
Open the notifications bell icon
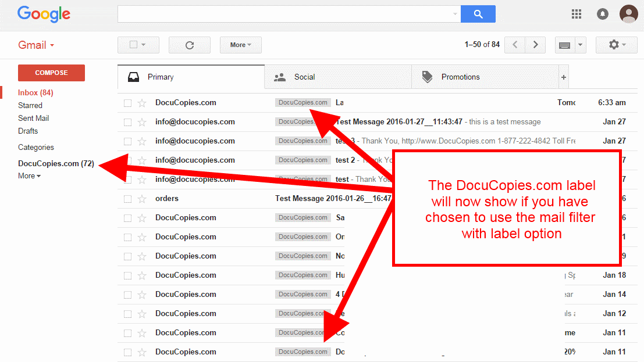(x=603, y=14)
